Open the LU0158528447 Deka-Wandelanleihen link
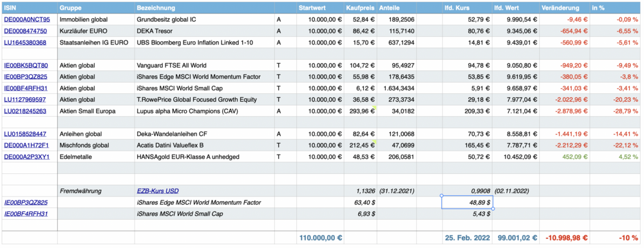The height and width of the screenshot is (248, 644). (x=25, y=134)
